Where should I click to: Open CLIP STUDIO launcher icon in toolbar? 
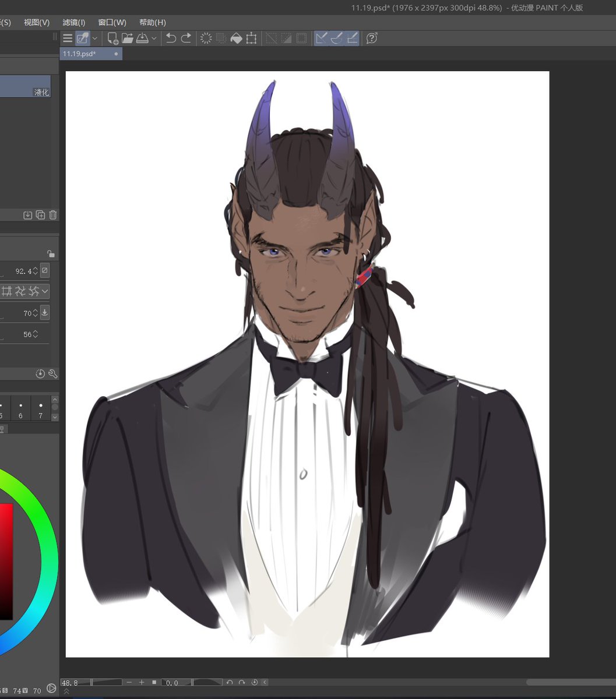(82, 38)
